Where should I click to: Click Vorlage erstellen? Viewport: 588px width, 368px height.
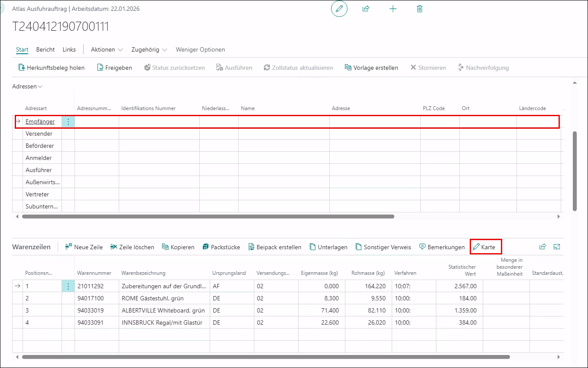tap(371, 68)
